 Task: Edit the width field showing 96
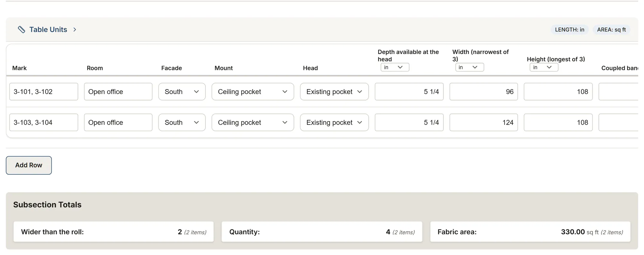coord(484,92)
